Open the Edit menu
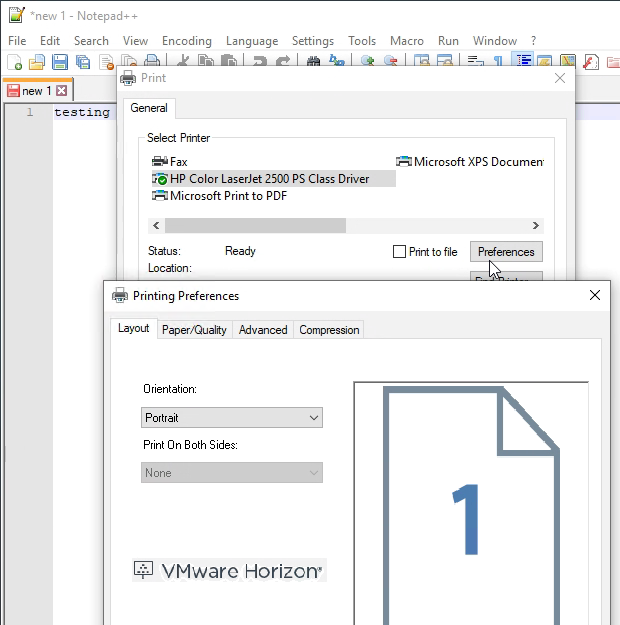The height and width of the screenshot is (625, 620). [x=50, y=41]
